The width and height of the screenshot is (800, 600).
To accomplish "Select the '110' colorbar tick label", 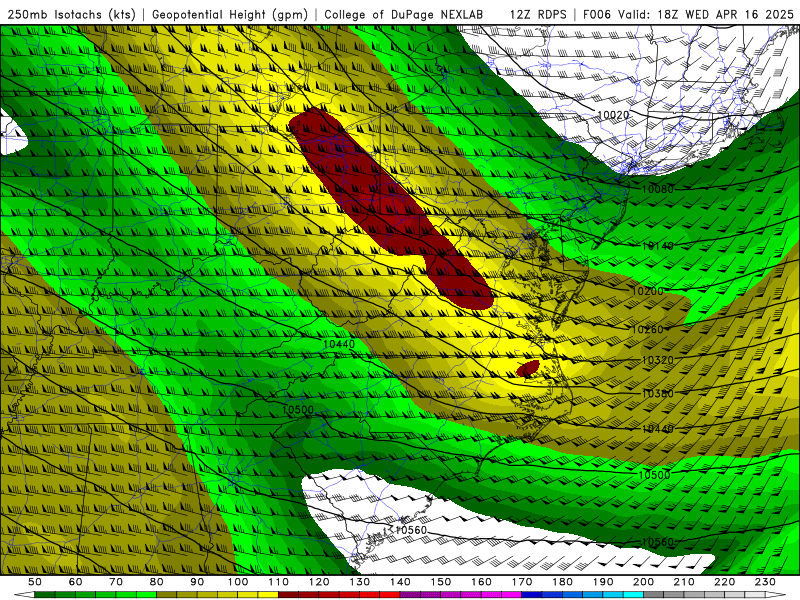I will click(x=279, y=582).
